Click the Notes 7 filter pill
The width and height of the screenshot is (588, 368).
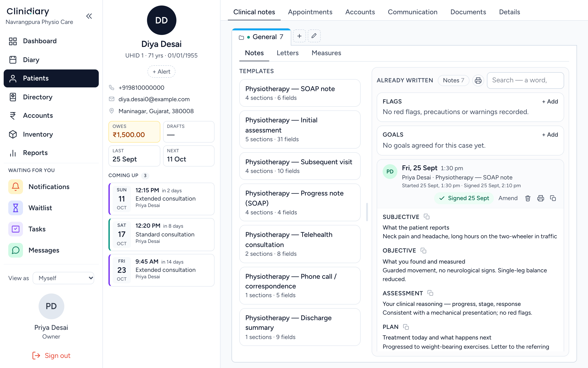pyautogui.click(x=453, y=80)
